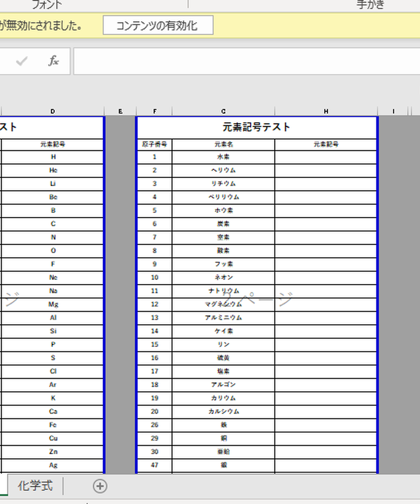Click the symbol cell Mg
The height and width of the screenshot is (504, 420).
[52, 304]
